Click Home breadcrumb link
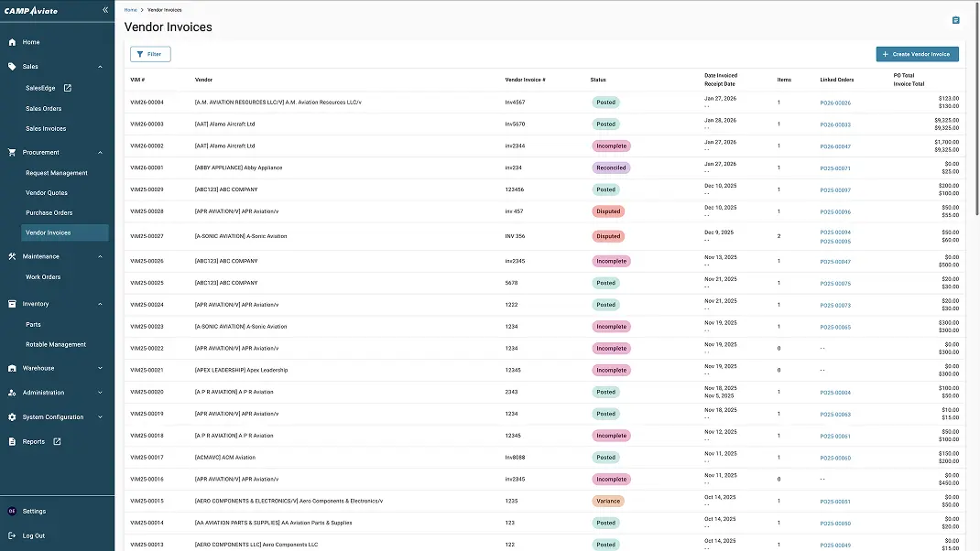This screenshot has height=551, width=980. [x=130, y=10]
